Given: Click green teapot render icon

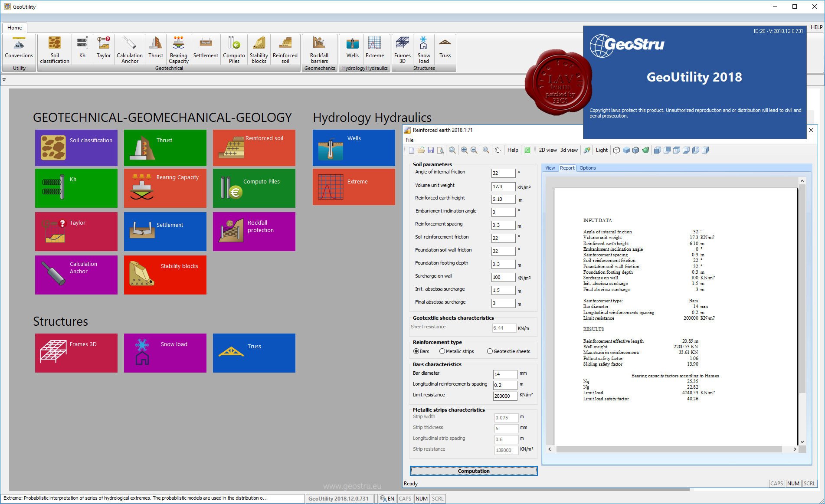Looking at the screenshot, I should (x=645, y=150).
